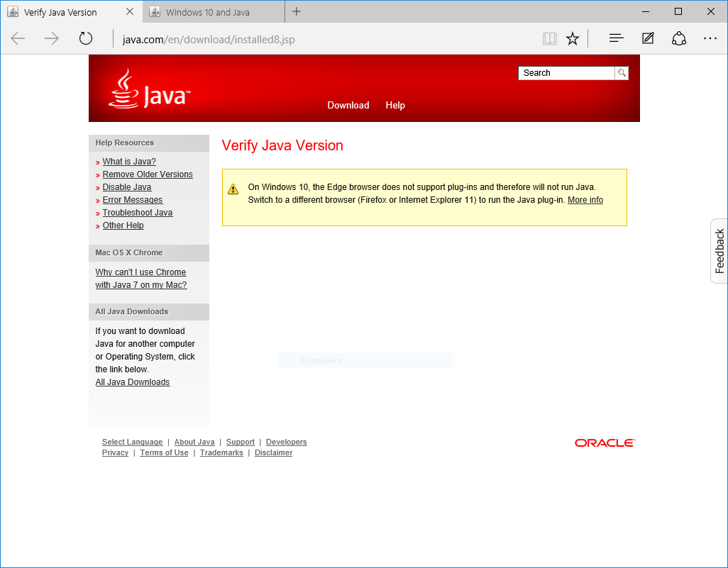Open the Download menu in header
The image size is (728, 568).
348,106
